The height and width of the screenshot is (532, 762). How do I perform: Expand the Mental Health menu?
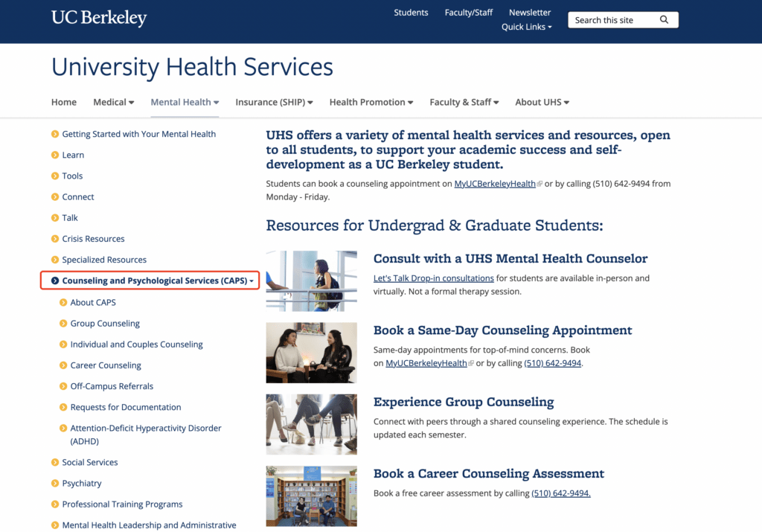[185, 102]
